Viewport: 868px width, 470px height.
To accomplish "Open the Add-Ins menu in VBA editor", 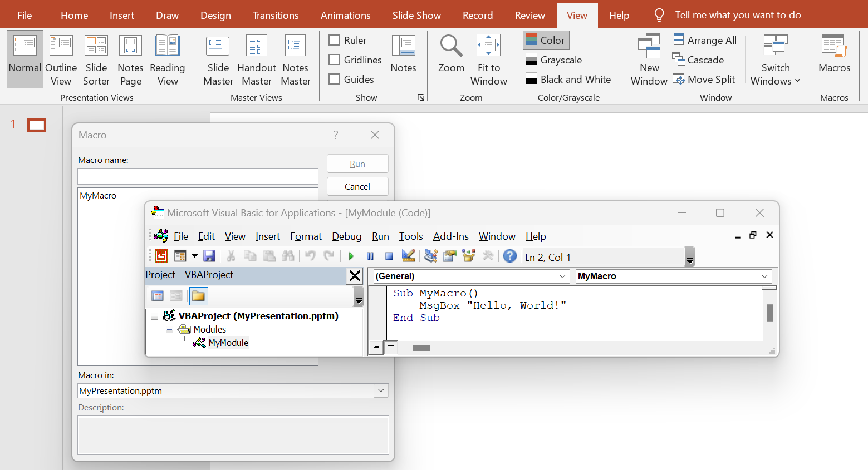I will click(x=450, y=236).
